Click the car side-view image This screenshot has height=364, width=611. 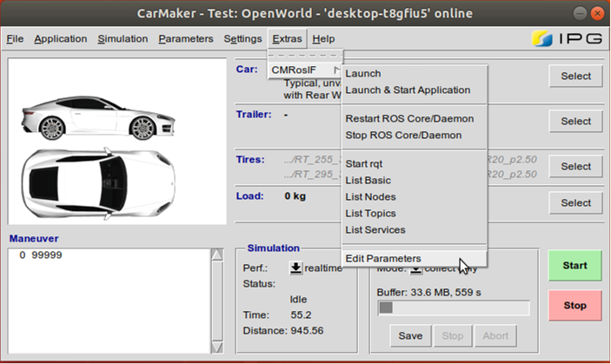tap(98, 118)
